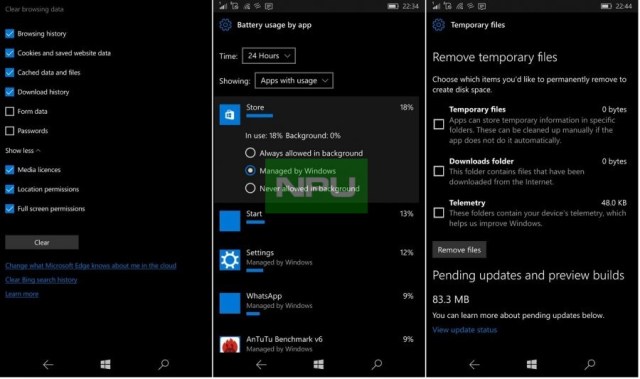The width and height of the screenshot is (640, 379).
Task: Toggle Full screen permissions checkbox
Action: click(10, 209)
